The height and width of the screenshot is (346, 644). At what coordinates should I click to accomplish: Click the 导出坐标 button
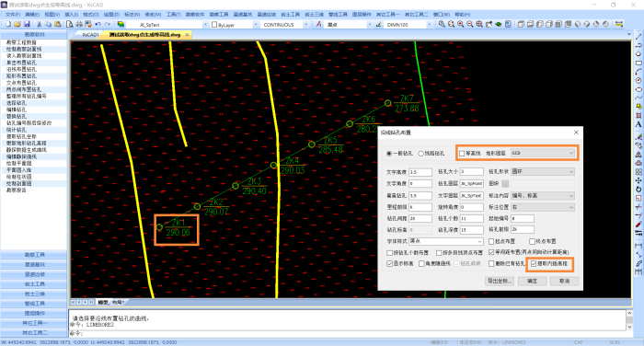(x=500, y=281)
